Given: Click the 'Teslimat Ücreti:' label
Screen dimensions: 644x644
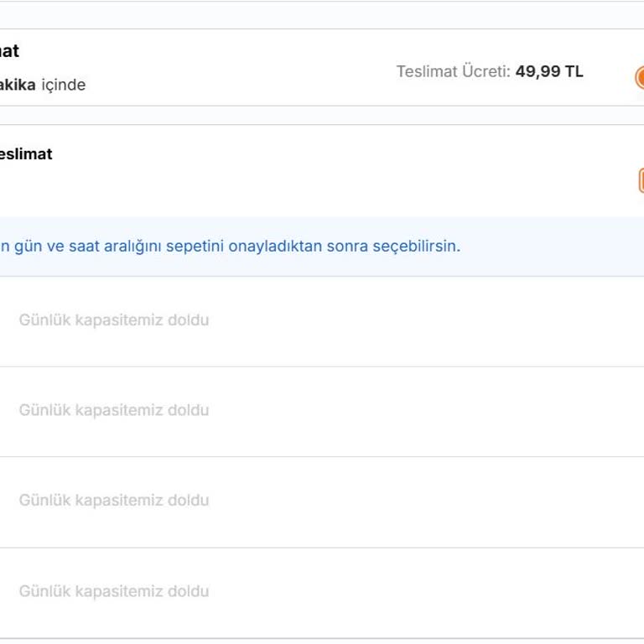Looking at the screenshot, I should (x=453, y=71).
